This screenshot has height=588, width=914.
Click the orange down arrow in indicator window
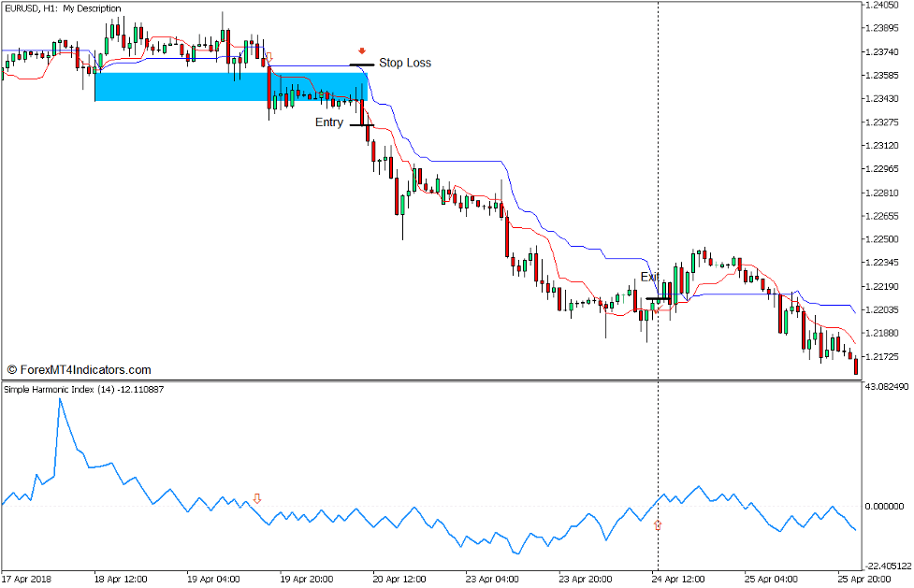(x=258, y=499)
